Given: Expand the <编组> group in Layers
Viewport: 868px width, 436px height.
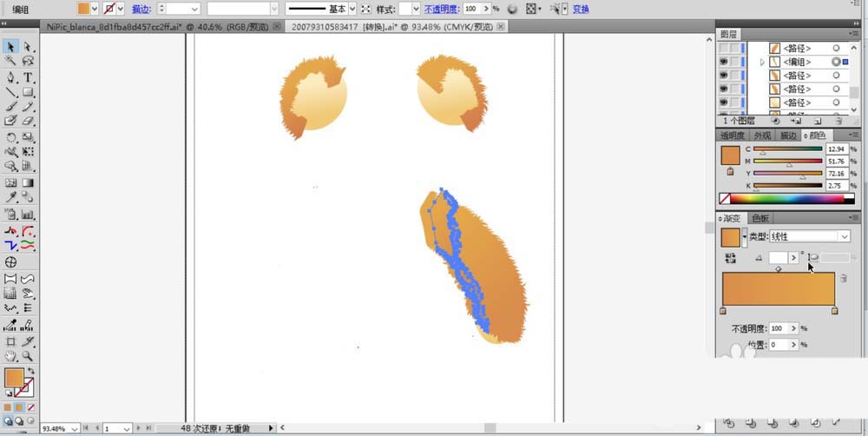Looking at the screenshot, I should (x=762, y=62).
